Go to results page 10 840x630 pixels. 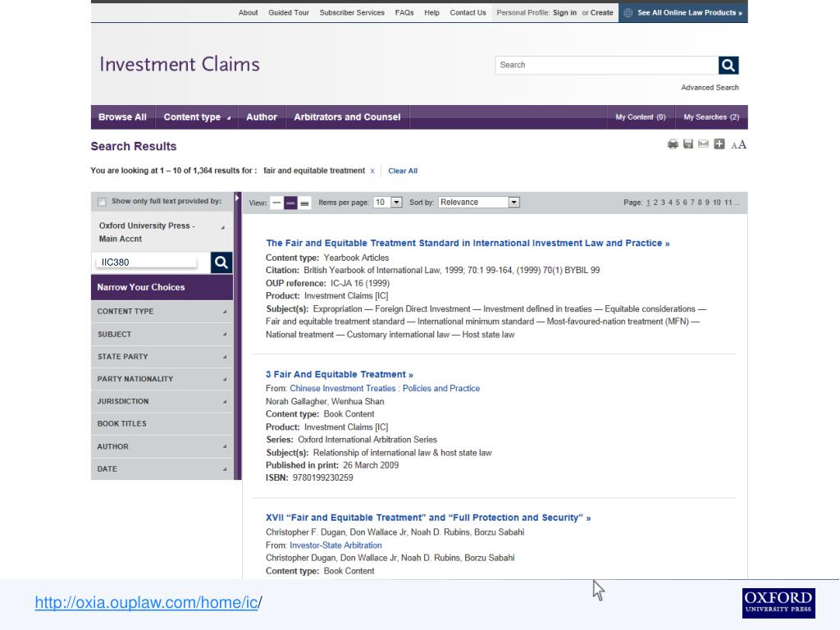coord(717,203)
